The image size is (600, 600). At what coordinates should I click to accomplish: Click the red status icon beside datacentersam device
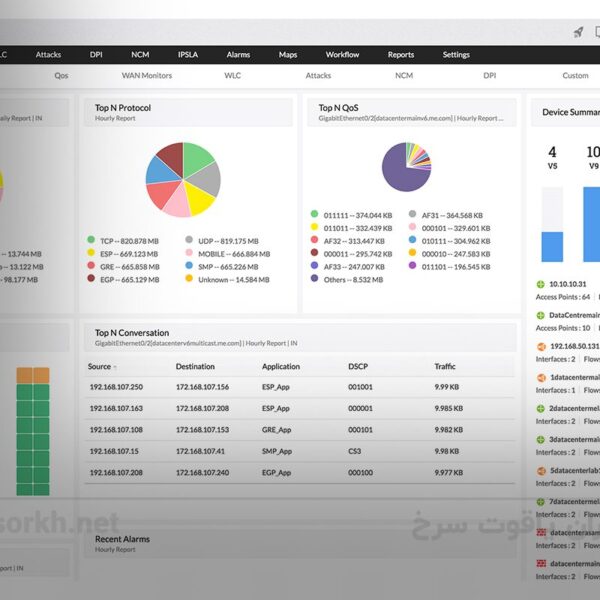tap(541, 533)
